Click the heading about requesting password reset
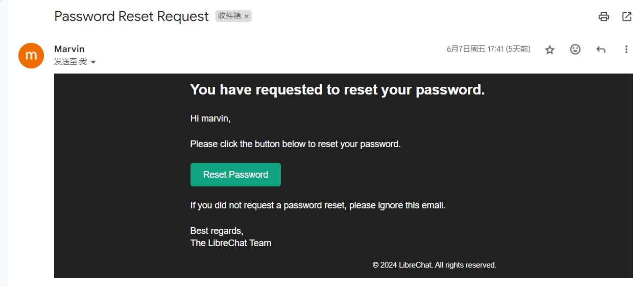Viewport: 644px width, 287px height. coord(337,90)
